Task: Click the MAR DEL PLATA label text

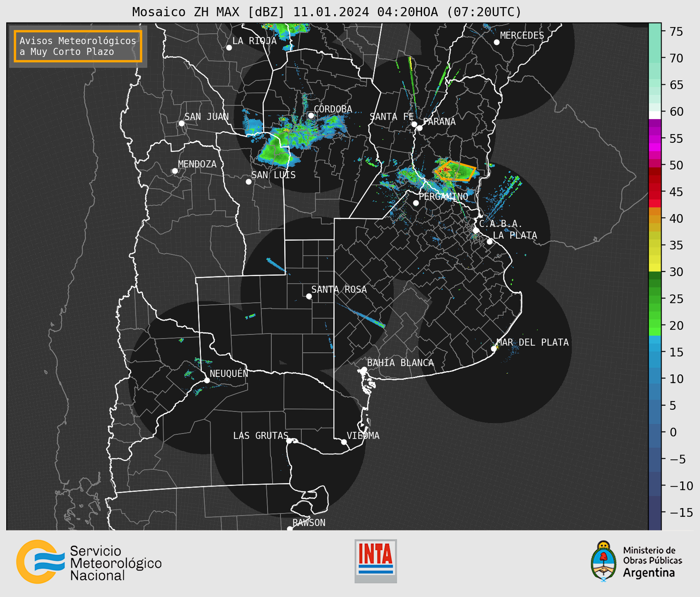Action: click(532, 342)
